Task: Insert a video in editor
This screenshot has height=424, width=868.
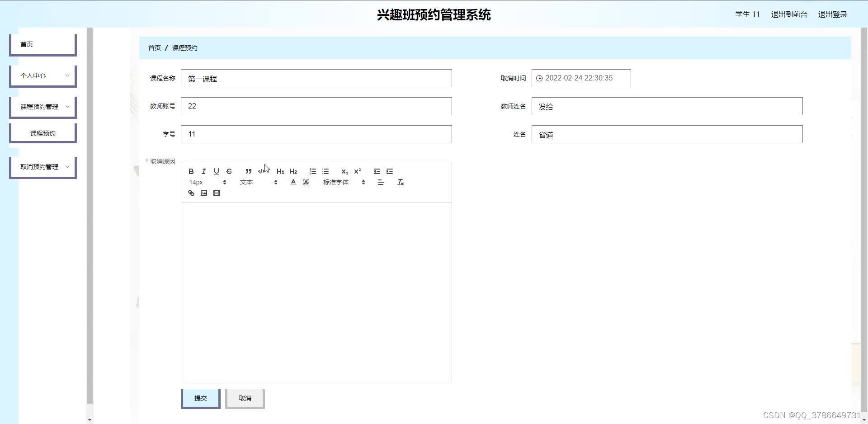Action: point(217,193)
